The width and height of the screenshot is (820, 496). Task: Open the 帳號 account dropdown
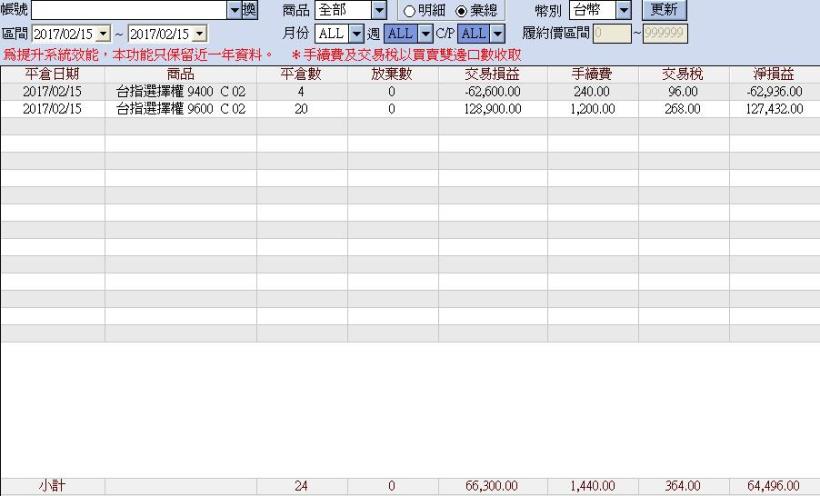tap(234, 10)
